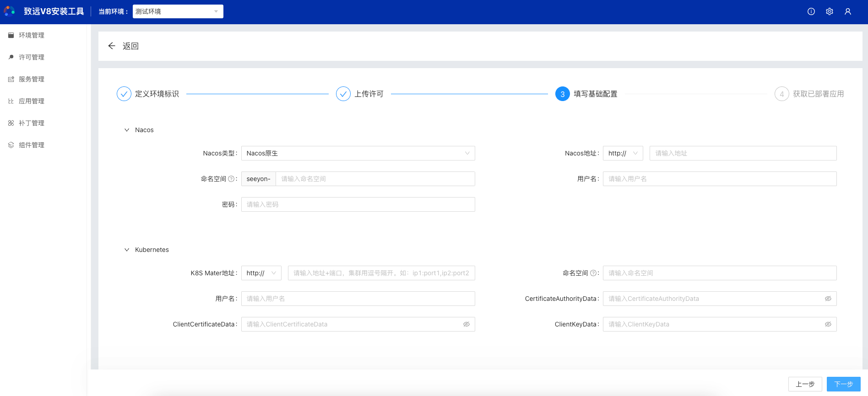Click the back arrow icon beside 返回
Screen dimensions: 868x396
tap(112, 46)
